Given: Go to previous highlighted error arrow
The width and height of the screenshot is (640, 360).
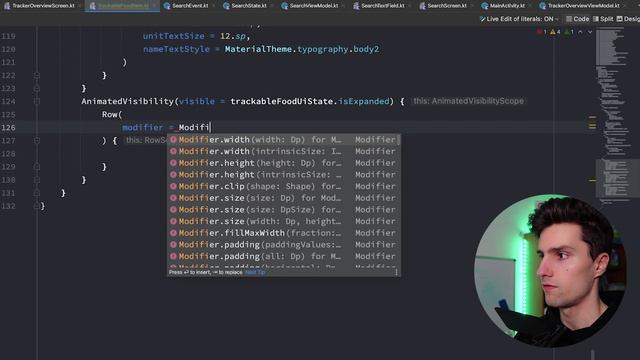Looking at the screenshot, I should [x=580, y=31].
